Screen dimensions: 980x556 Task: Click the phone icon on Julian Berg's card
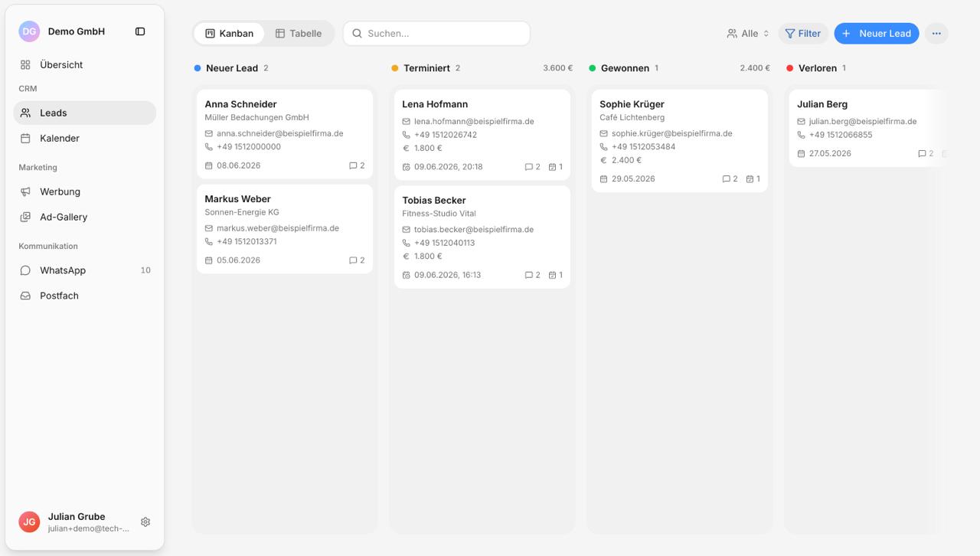coord(802,135)
